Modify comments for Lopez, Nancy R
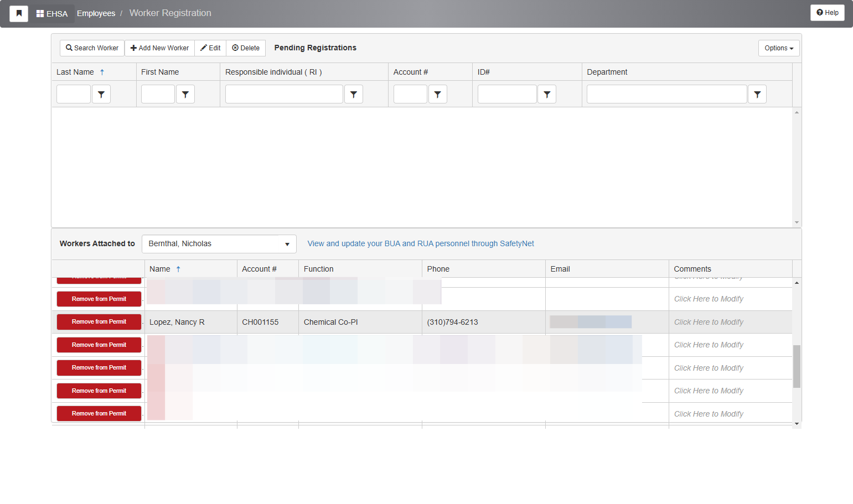This screenshot has width=853, height=504. coord(709,322)
